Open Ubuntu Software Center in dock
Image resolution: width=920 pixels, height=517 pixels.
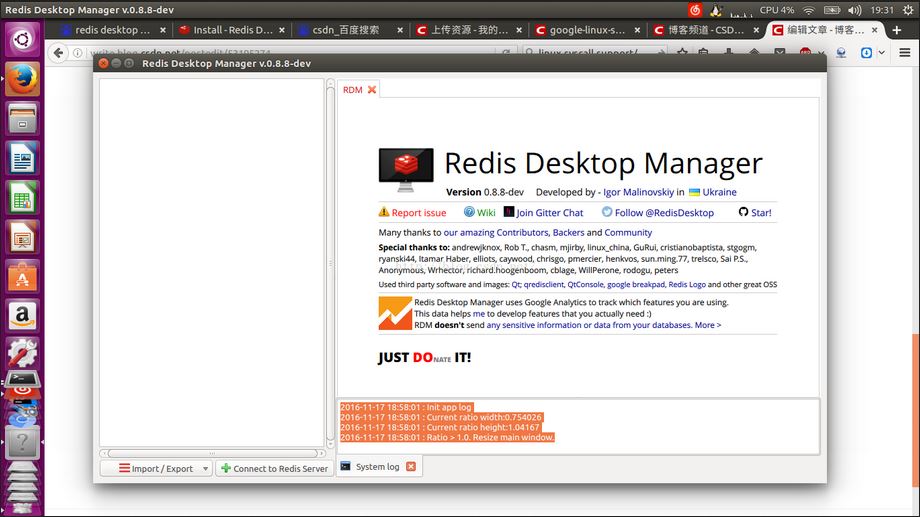click(x=22, y=276)
